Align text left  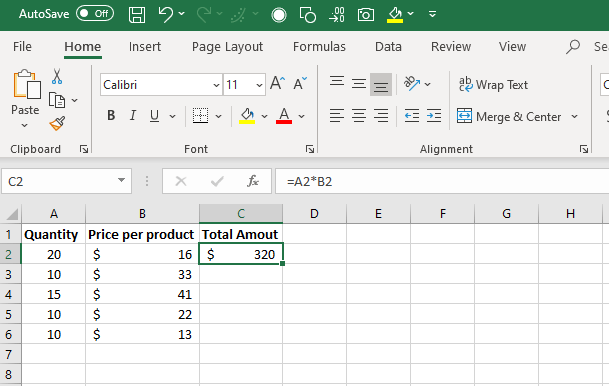[337, 116]
